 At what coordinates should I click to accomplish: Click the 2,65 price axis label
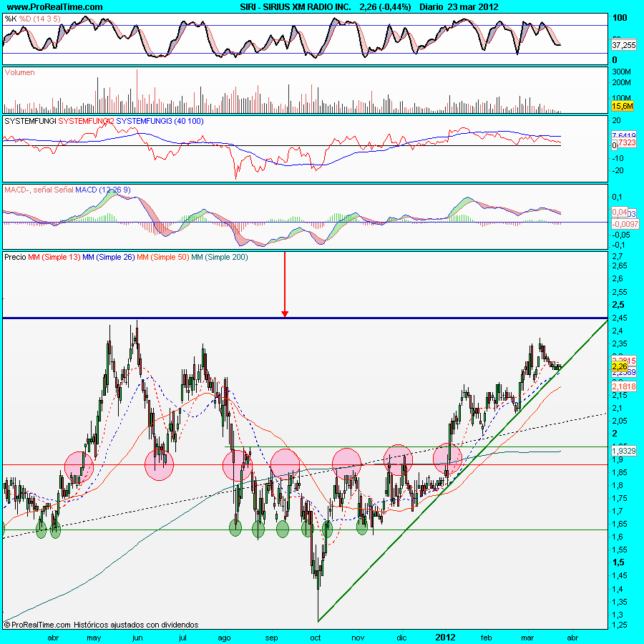620,265
